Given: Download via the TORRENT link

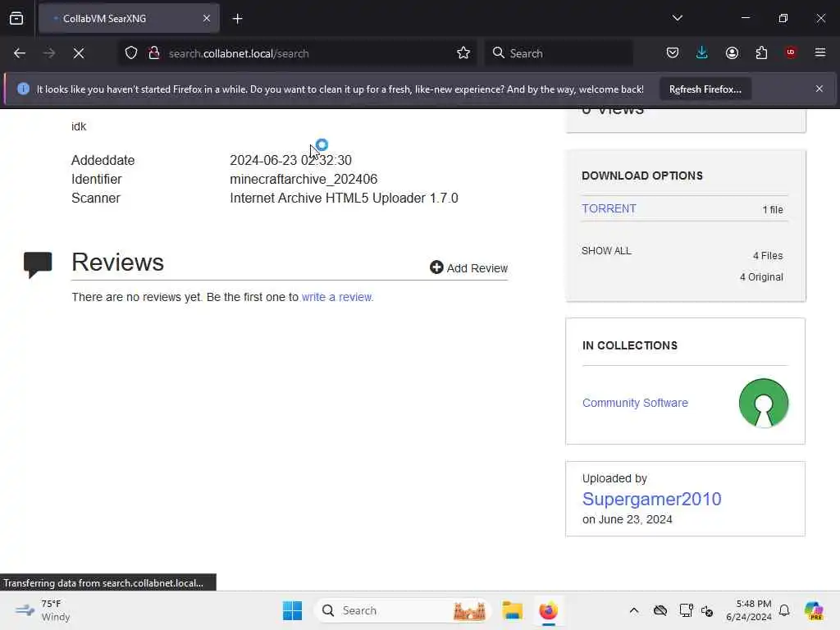Looking at the screenshot, I should [609, 208].
